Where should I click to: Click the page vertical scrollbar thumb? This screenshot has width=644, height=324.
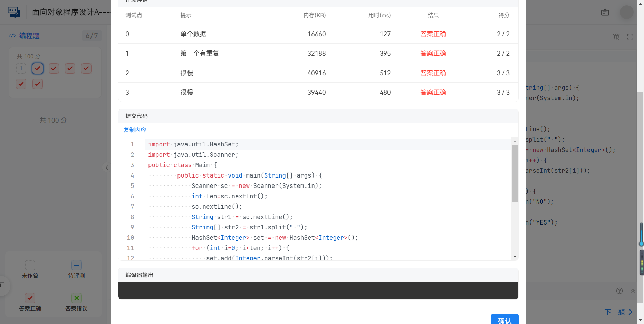tap(641, 197)
